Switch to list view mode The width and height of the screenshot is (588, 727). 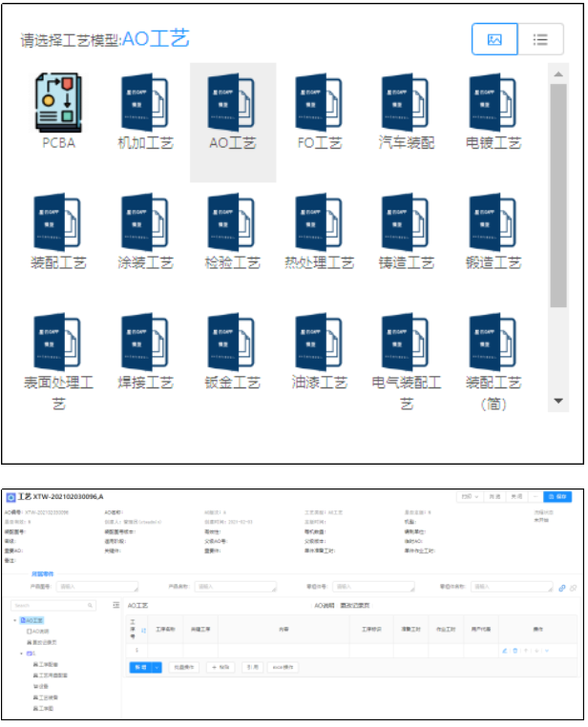click(x=540, y=39)
